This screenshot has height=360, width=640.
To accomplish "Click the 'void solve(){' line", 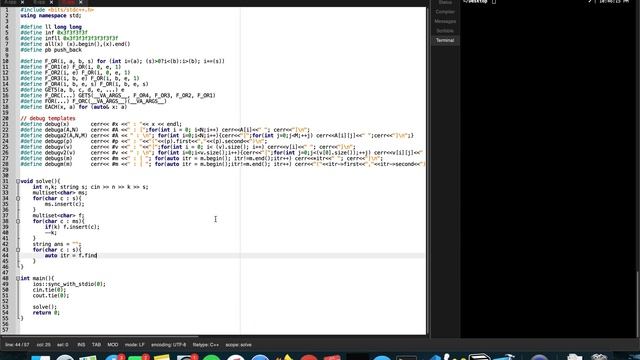I will [40, 181].
